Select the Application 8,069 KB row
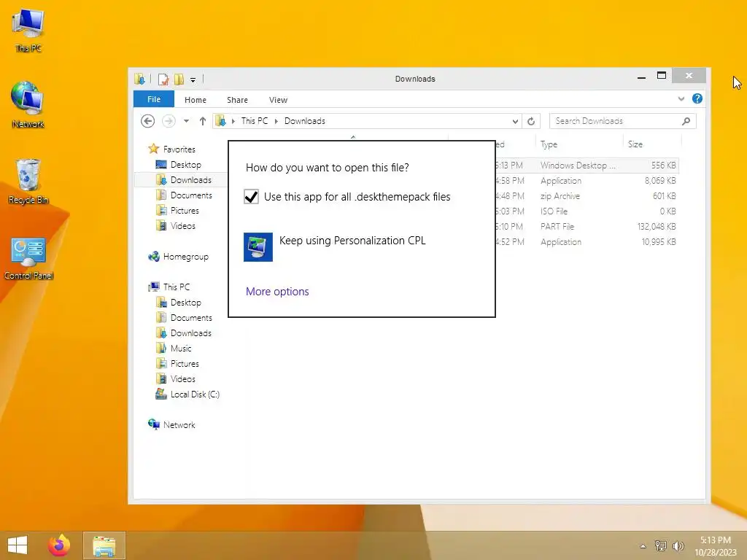747x560 pixels. click(x=586, y=181)
